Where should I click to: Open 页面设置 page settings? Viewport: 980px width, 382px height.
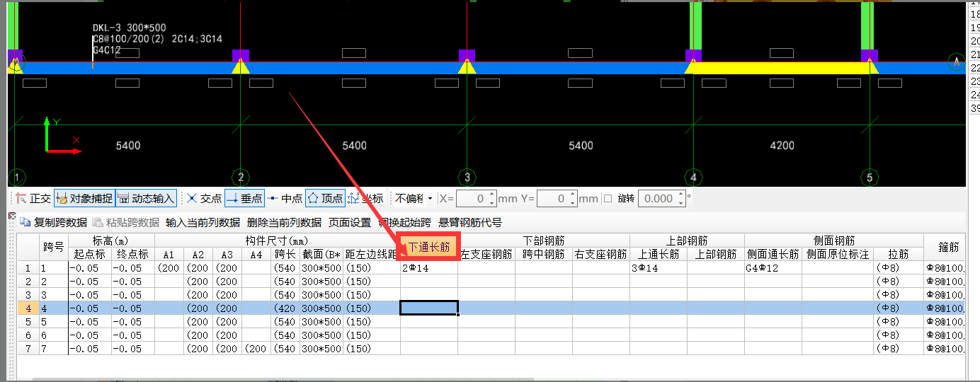tap(350, 222)
